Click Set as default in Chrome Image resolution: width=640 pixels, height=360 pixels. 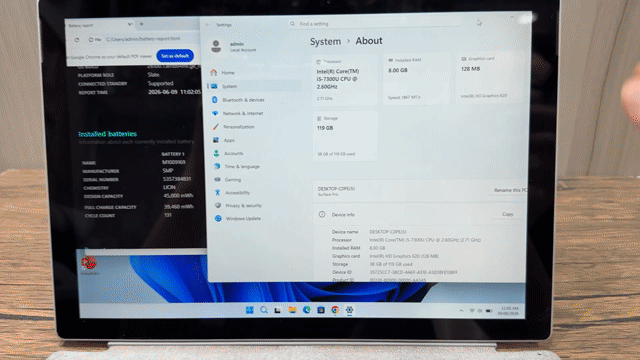click(x=175, y=56)
